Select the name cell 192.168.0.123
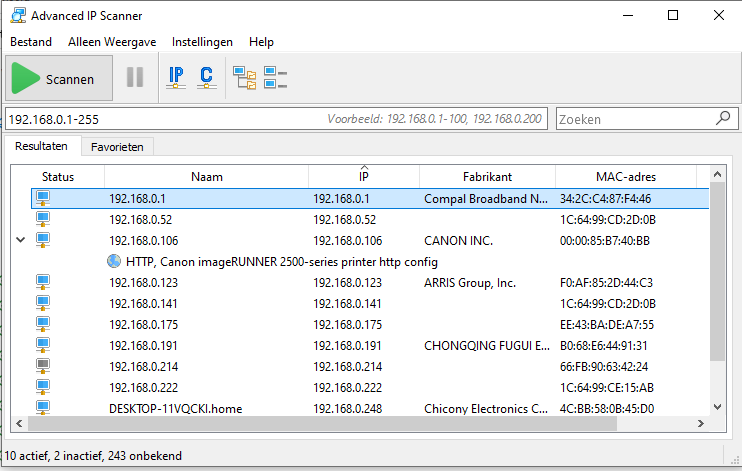 (x=143, y=283)
